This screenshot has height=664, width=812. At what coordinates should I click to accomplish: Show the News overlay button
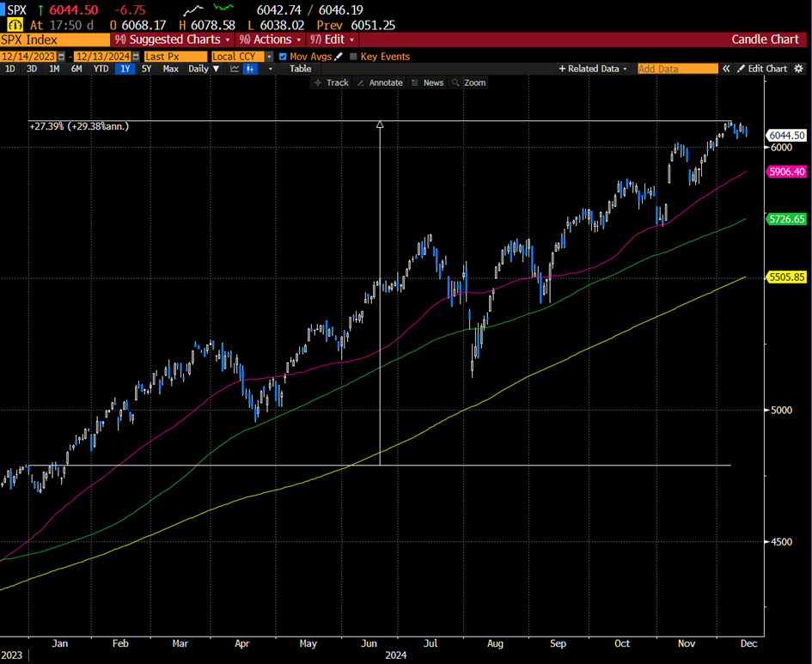[x=428, y=82]
